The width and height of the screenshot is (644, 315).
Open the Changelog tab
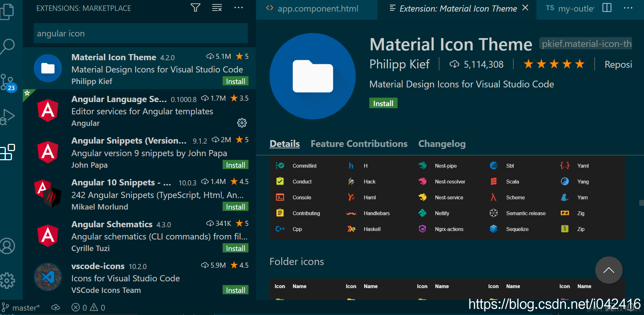tap(442, 144)
